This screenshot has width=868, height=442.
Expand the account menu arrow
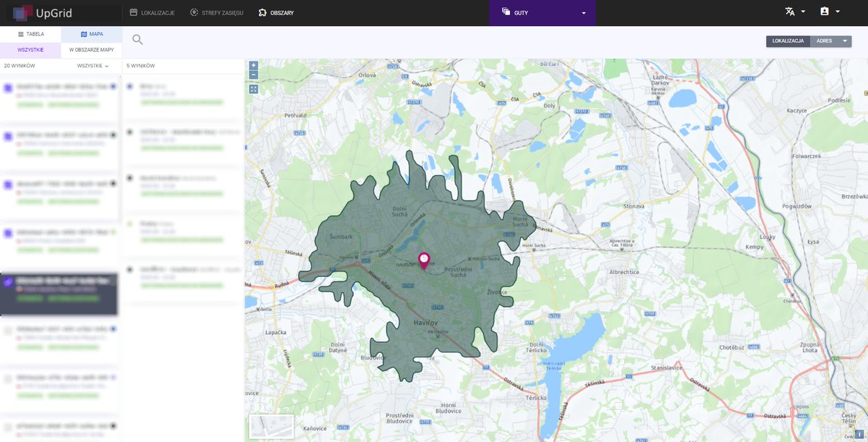pos(838,12)
